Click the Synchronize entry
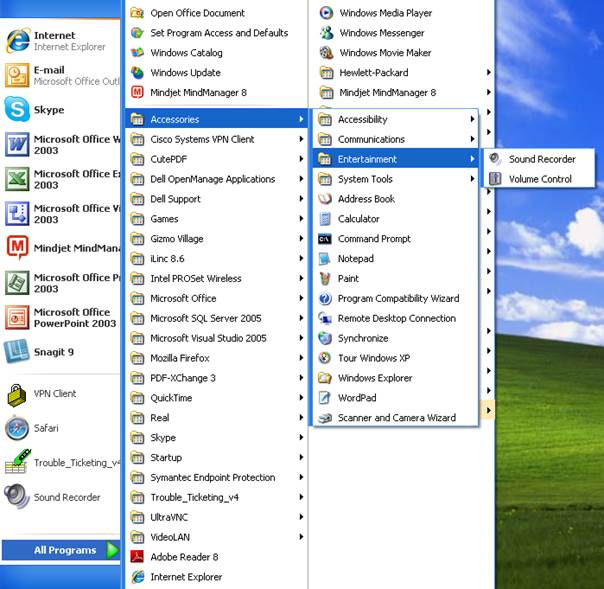Viewport: 604px width, 589px height. pyautogui.click(x=395, y=338)
